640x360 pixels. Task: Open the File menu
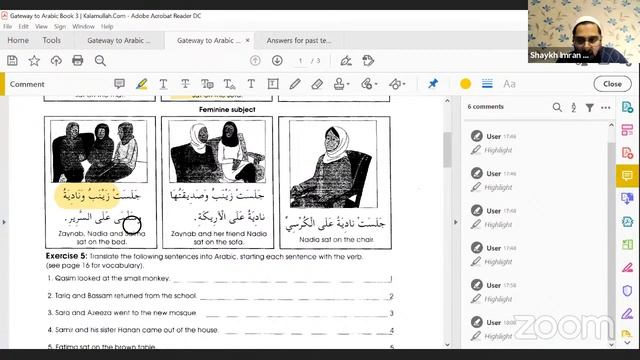pyautogui.click(x=7, y=27)
